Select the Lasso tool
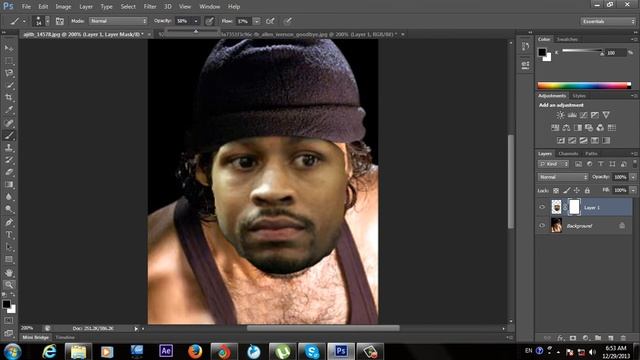This screenshot has width=640, height=360. [x=9, y=73]
